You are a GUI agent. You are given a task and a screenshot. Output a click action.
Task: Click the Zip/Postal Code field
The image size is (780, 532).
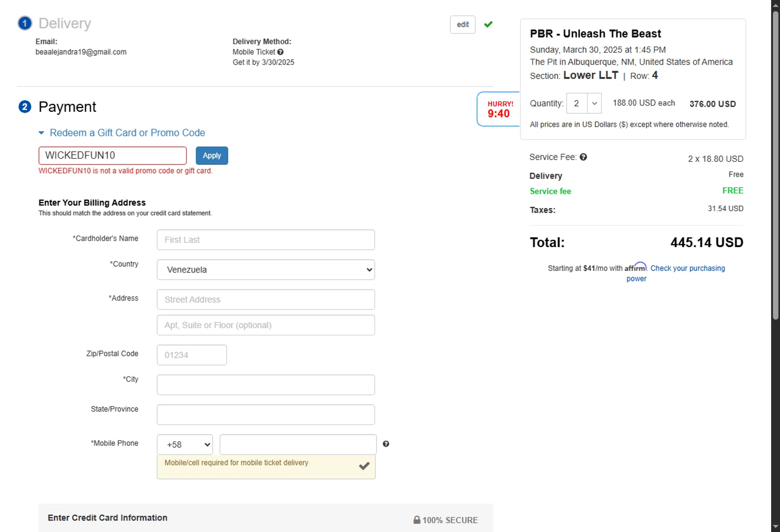click(x=192, y=355)
